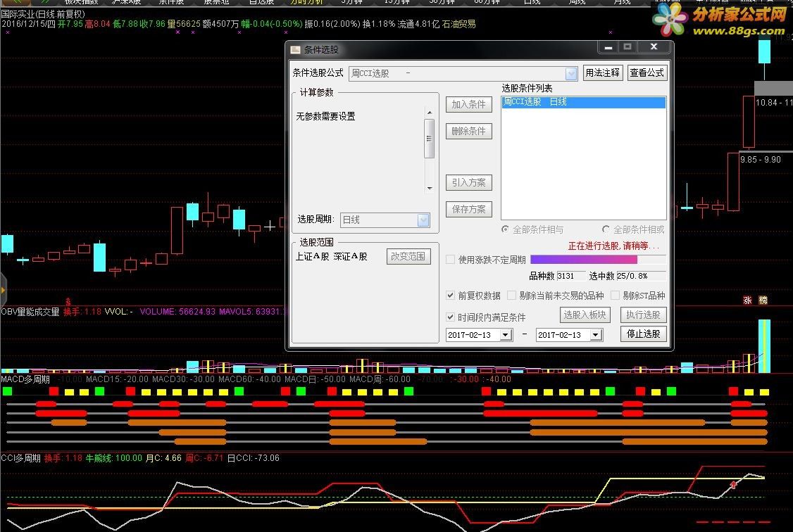Viewport: 793px width, 532px height.
Task: Click the 日CCI: -73.06 value label
Action: pos(253,458)
